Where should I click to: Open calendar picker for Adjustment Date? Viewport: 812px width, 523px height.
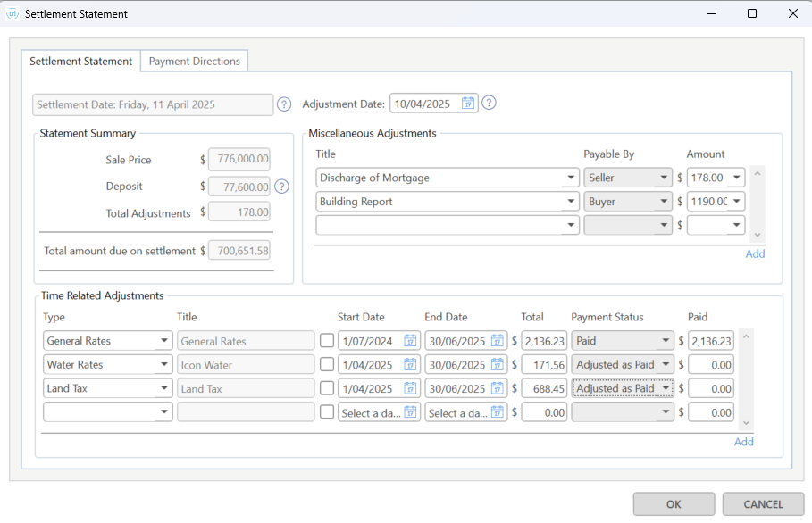click(468, 104)
